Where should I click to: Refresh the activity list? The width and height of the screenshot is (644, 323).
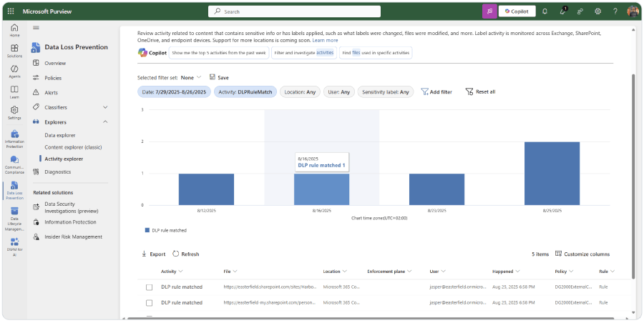point(185,254)
